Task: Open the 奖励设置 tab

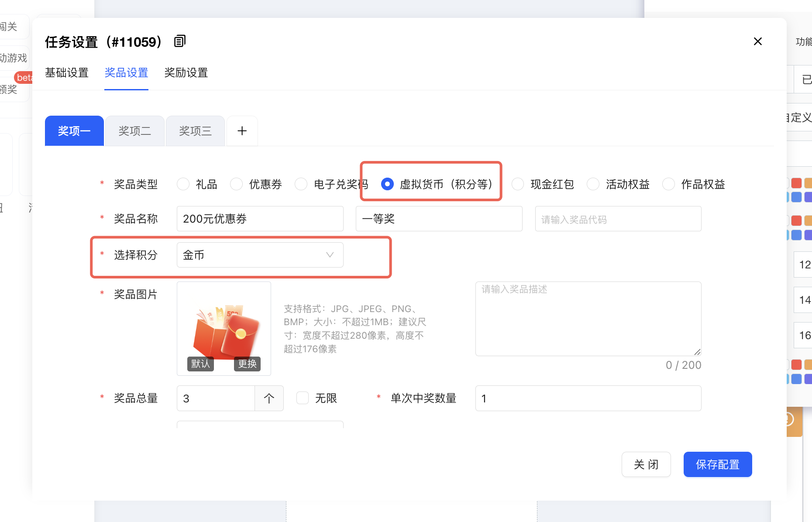Action: 186,73
